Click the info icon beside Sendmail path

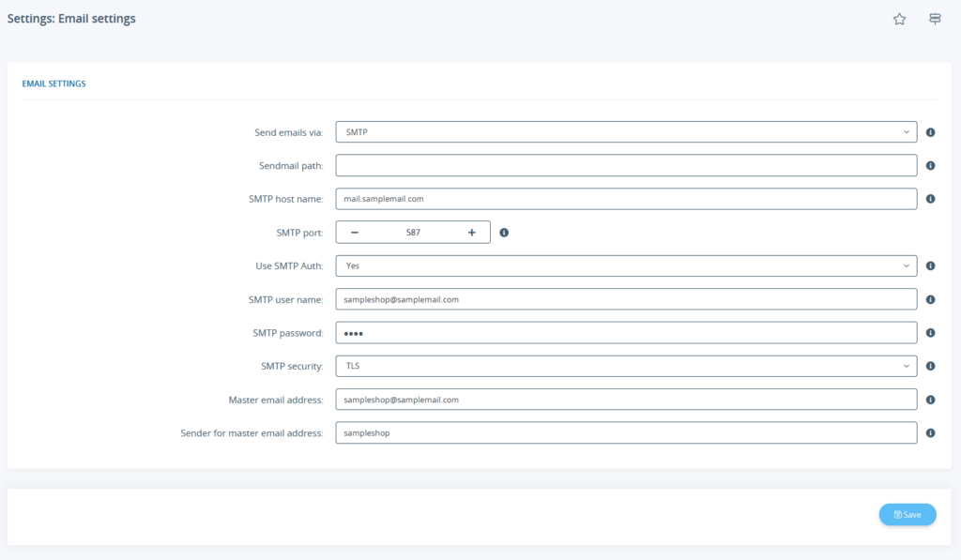point(930,165)
